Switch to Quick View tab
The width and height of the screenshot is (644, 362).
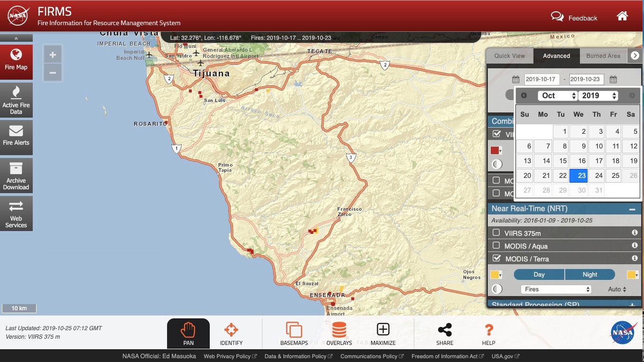point(510,56)
